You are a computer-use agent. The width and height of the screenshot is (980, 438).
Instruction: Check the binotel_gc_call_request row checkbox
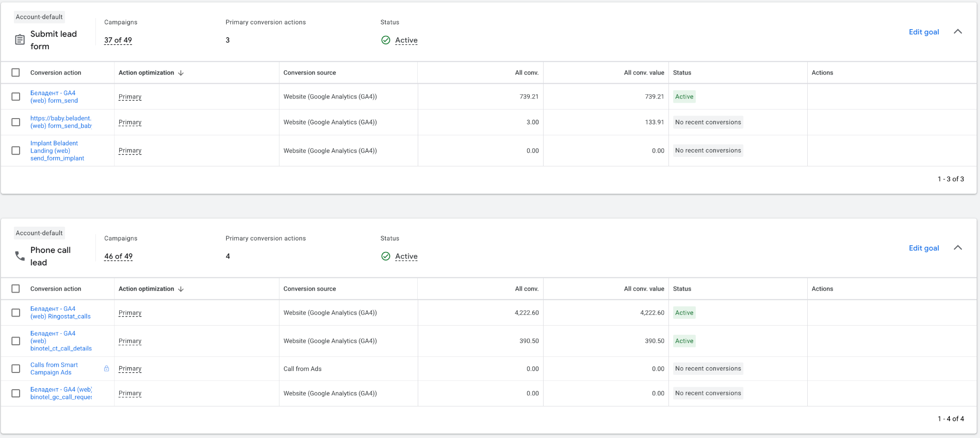pos(16,393)
